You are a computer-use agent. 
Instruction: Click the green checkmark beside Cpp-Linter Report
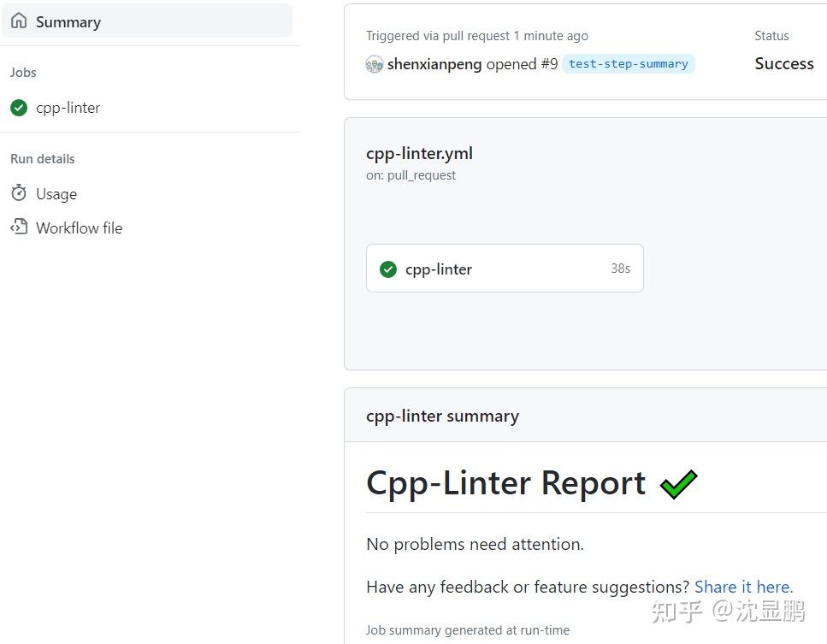[x=677, y=483]
